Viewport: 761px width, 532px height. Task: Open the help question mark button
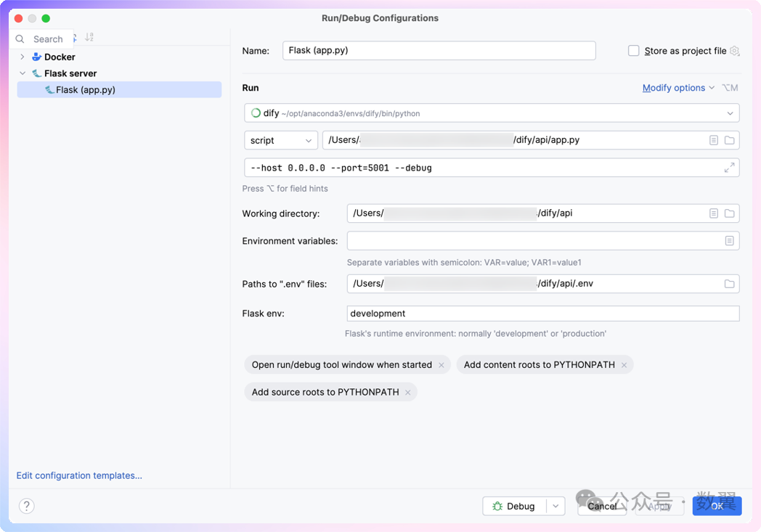coord(27,506)
